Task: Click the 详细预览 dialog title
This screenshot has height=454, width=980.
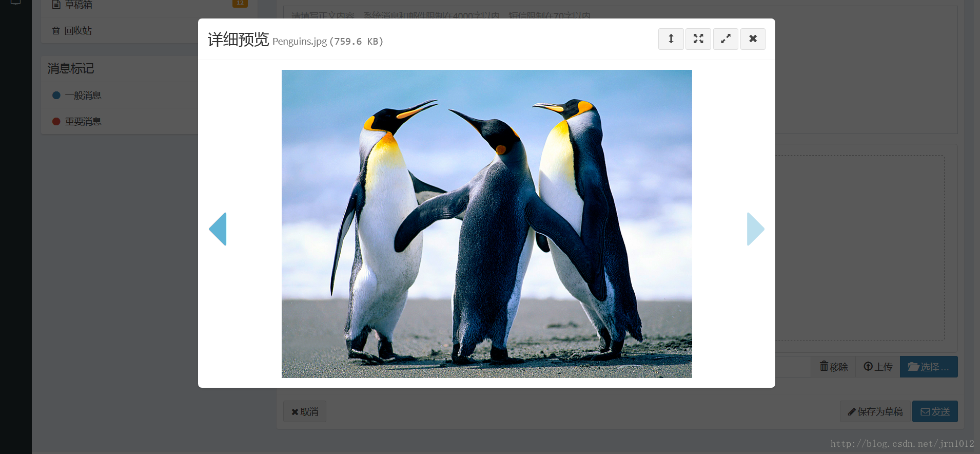Action: (238, 40)
